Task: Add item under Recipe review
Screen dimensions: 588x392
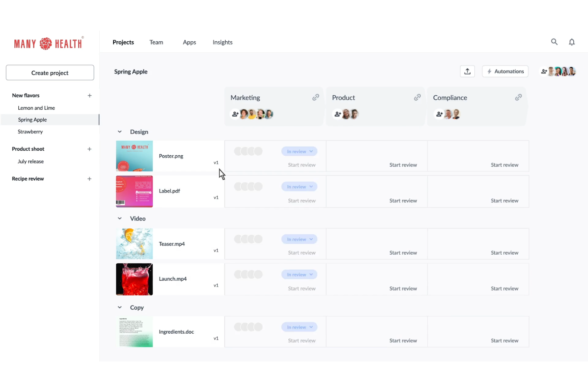Action: 90,179
